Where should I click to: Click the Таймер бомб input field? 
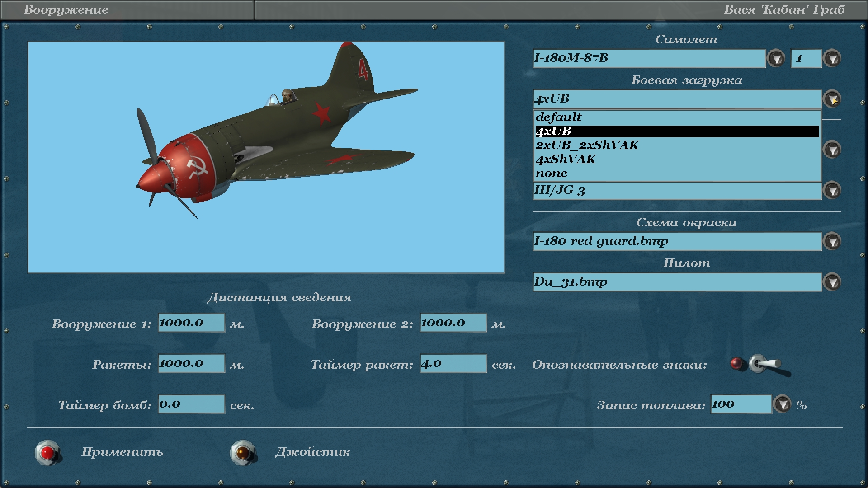pyautogui.click(x=191, y=404)
